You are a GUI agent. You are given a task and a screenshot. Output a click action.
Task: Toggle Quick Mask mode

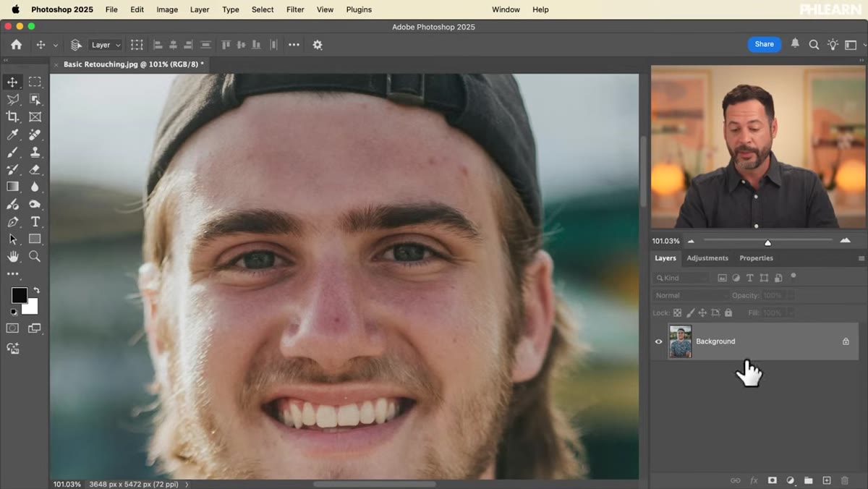(12, 328)
